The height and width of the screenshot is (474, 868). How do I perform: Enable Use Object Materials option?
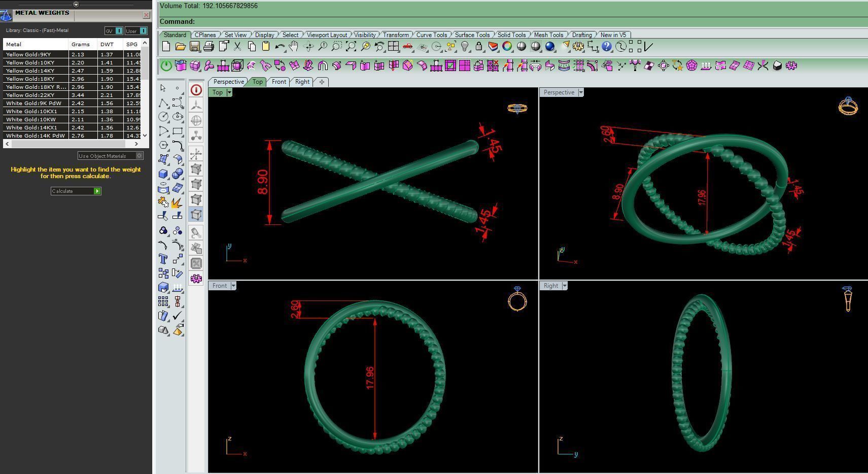click(111, 156)
